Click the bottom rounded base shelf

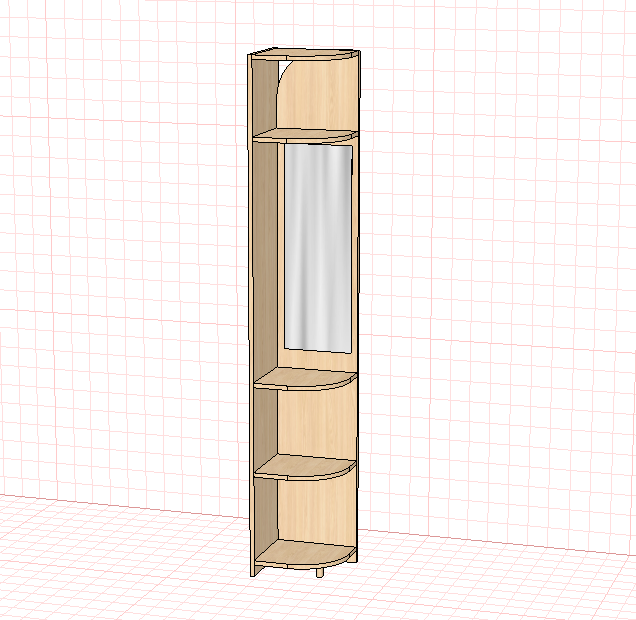(306, 554)
